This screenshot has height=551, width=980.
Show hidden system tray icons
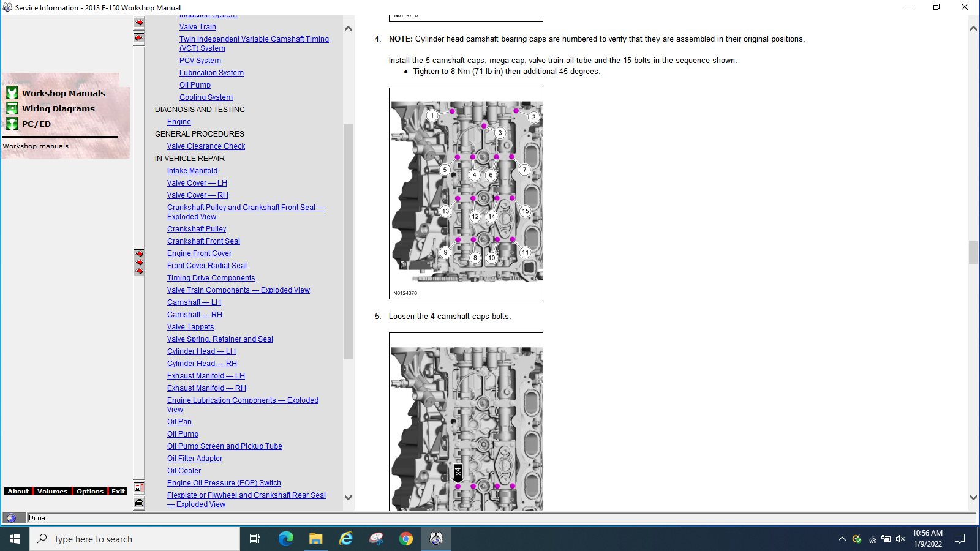tap(842, 539)
